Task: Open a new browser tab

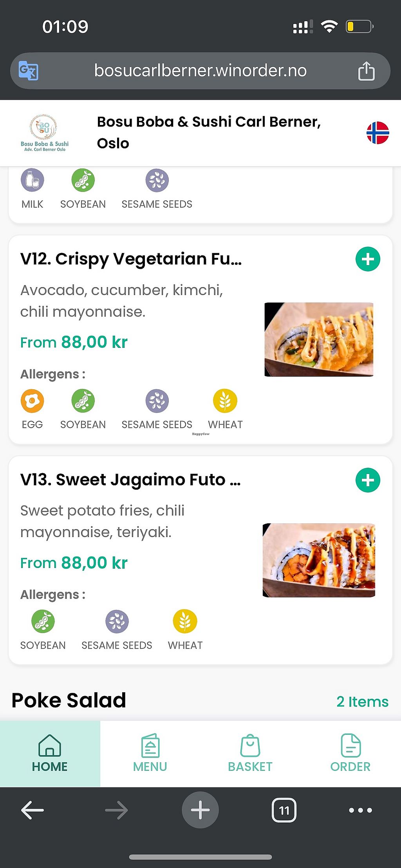Action: point(200,810)
